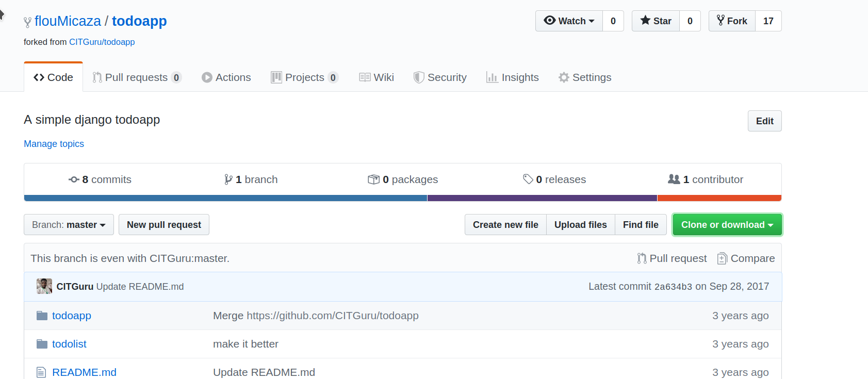Click the branch icon next to 1 branch
868x379 pixels.
(228, 179)
